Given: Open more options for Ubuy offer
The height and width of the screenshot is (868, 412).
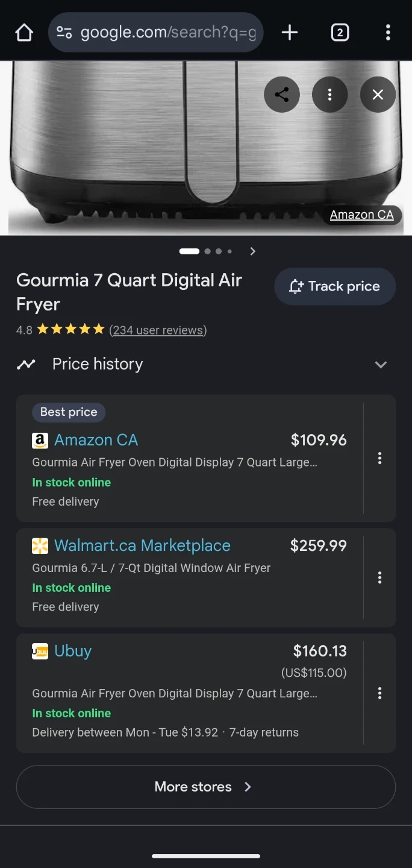Looking at the screenshot, I should point(379,693).
